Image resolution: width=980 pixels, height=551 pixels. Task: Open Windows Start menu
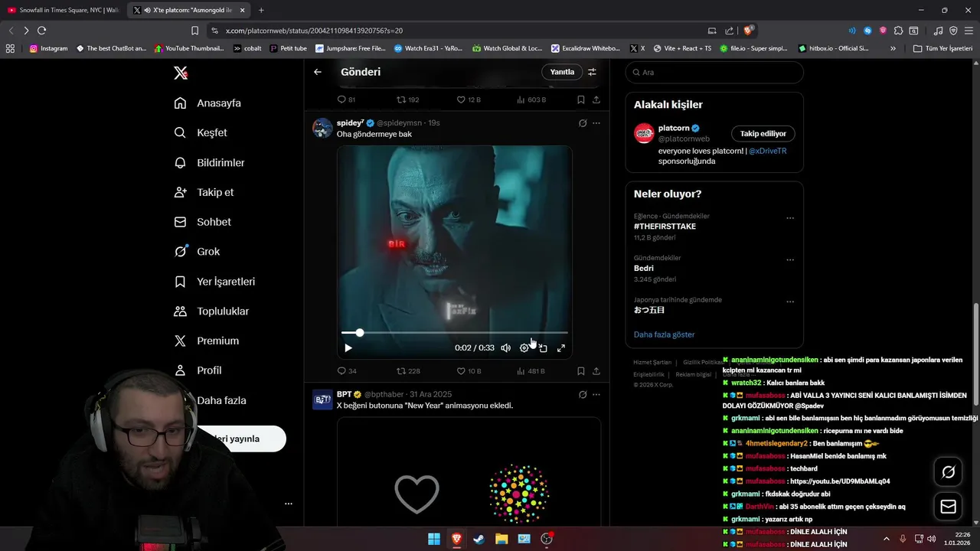coord(434,539)
